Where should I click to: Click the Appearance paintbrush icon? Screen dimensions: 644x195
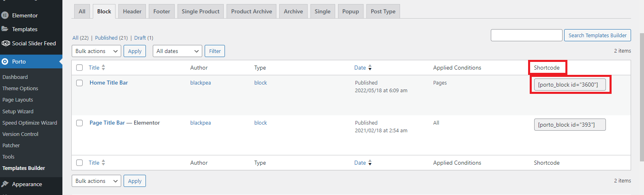(5, 184)
